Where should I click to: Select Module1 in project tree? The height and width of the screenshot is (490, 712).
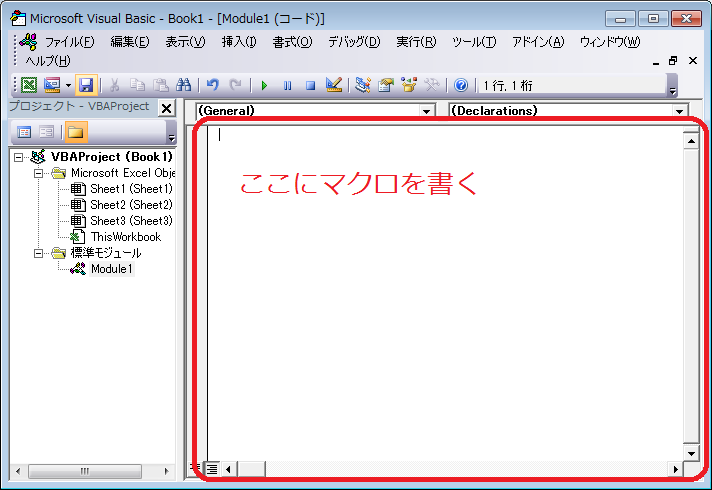(112, 269)
